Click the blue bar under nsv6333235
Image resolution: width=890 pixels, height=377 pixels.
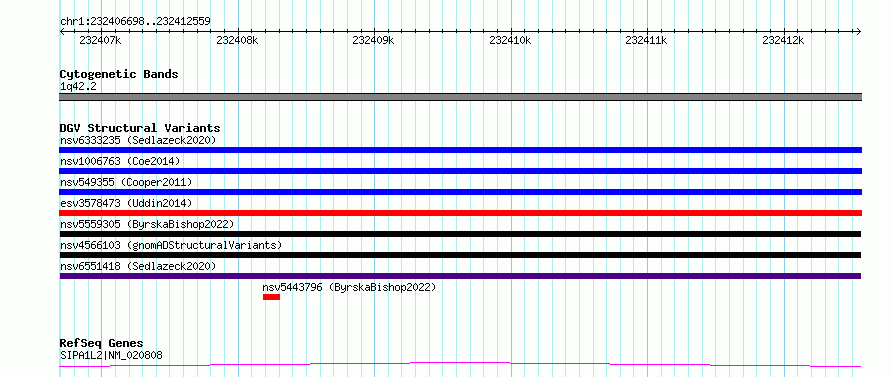(x=460, y=150)
